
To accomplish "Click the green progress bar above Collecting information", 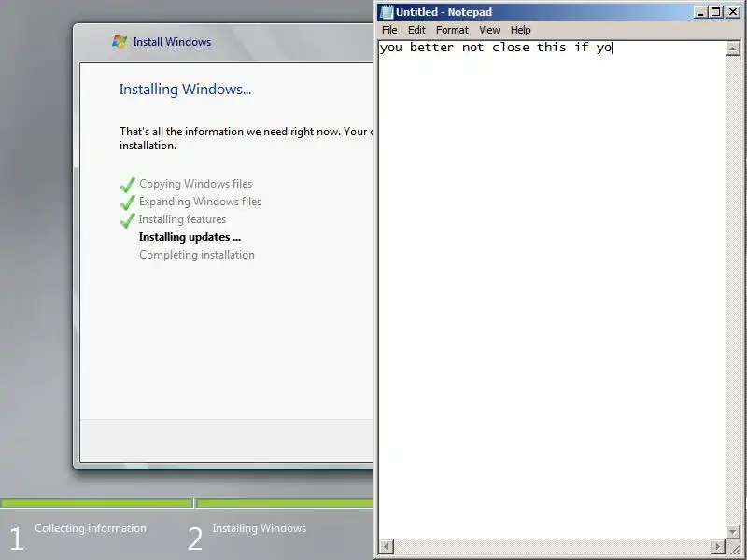I will [x=96, y=503].
